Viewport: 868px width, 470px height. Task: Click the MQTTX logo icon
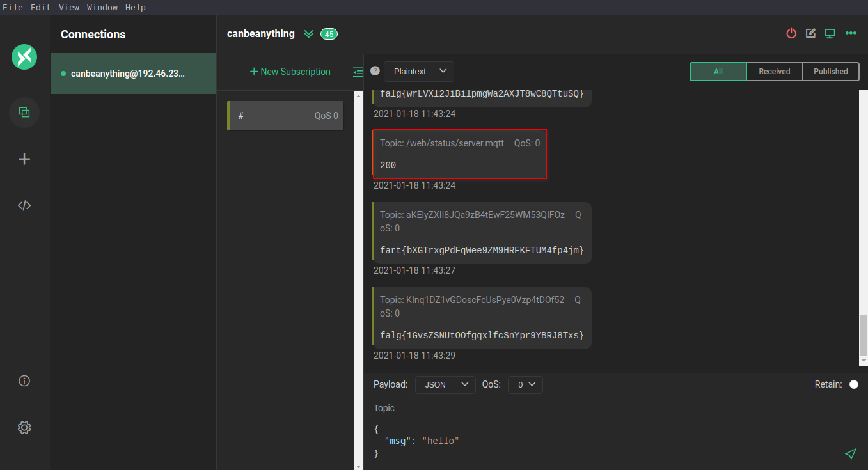(x=24, y=57)
